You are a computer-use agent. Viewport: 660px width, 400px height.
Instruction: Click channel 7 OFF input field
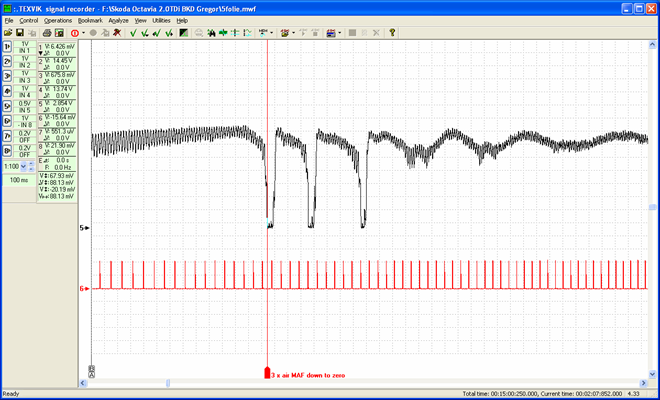[x=25, y=140]
